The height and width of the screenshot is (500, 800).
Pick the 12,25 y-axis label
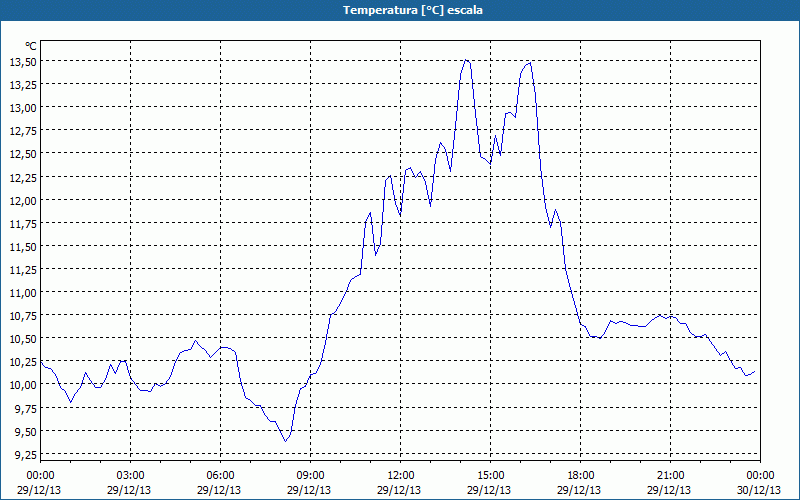click(23, 177)
